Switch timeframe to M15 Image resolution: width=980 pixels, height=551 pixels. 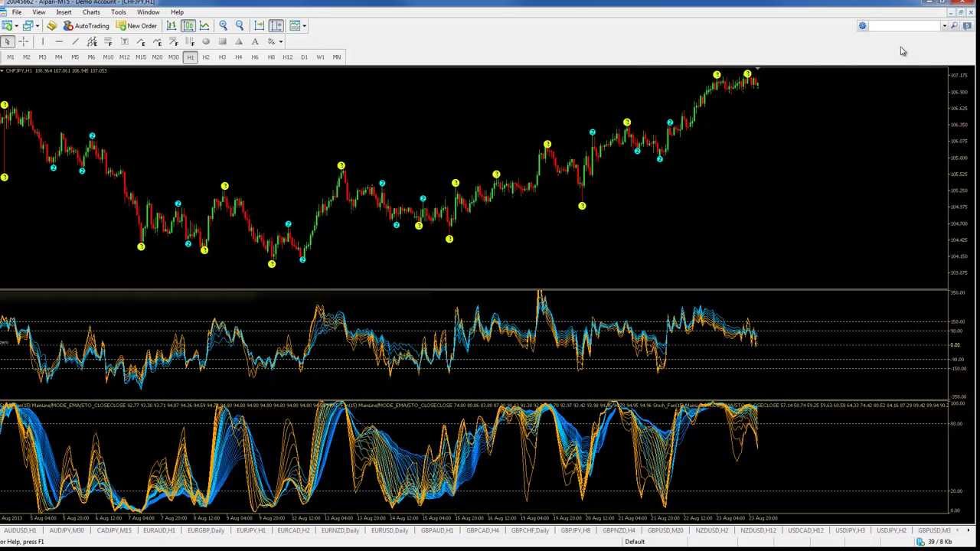click(x=141, y=57)
